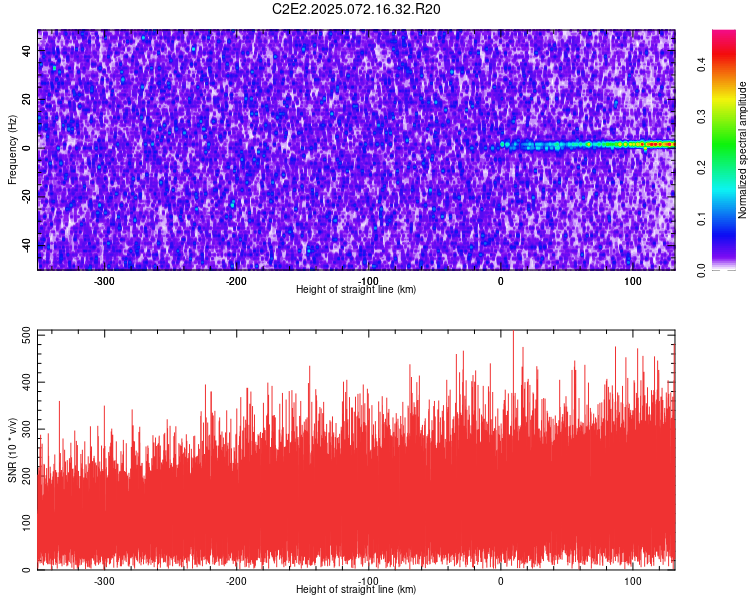
Task: Click the 'Frequency (Hz)' axis label
Action: [12, 150]
